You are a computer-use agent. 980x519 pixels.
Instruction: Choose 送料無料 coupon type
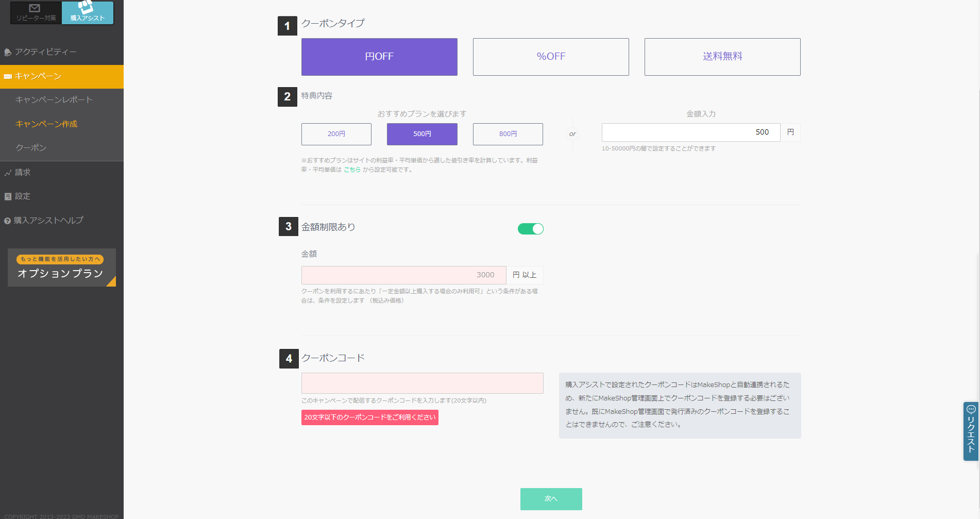(x=722, y=57)
